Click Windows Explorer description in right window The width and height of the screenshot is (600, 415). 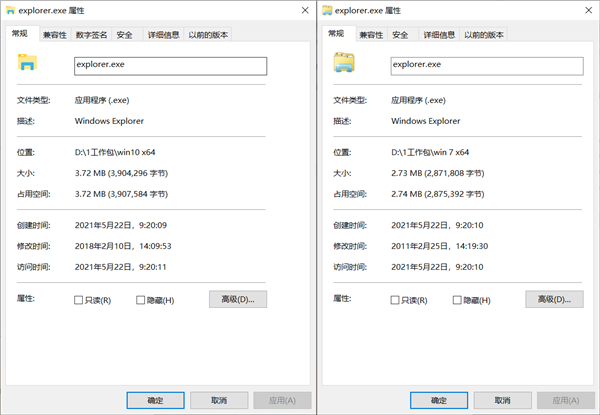coord(426,121)
